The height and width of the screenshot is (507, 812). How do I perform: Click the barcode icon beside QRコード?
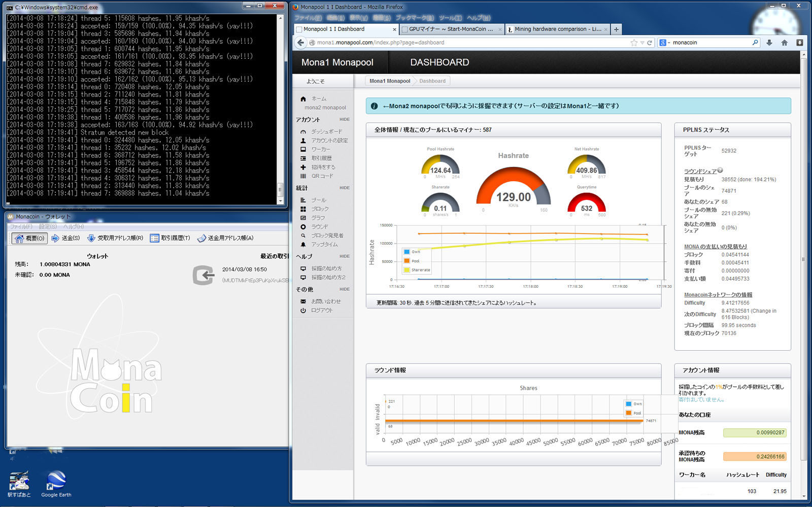[x=303, y=176]
